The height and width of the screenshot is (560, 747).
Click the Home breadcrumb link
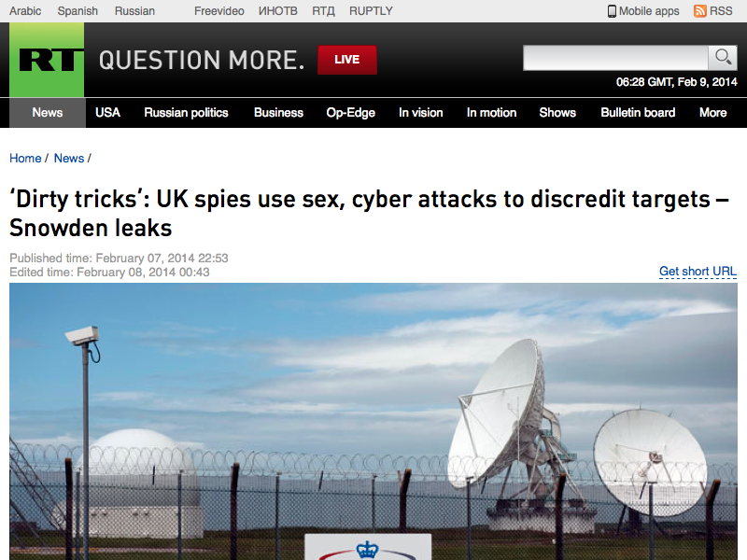pyautogui.click(x=25, y=158)
